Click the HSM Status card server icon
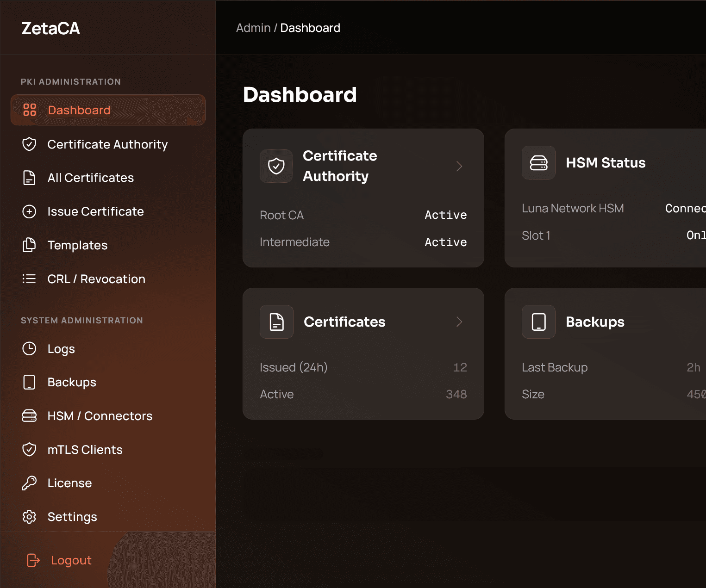This screenshot has width=706, height=588. 538,162
